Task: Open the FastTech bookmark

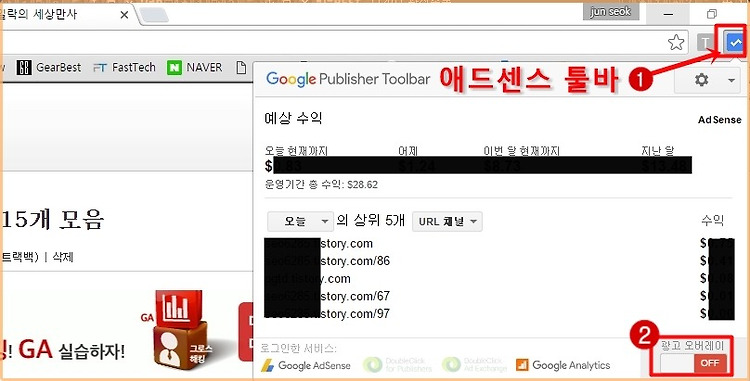Action: click(x=124, y=67)
